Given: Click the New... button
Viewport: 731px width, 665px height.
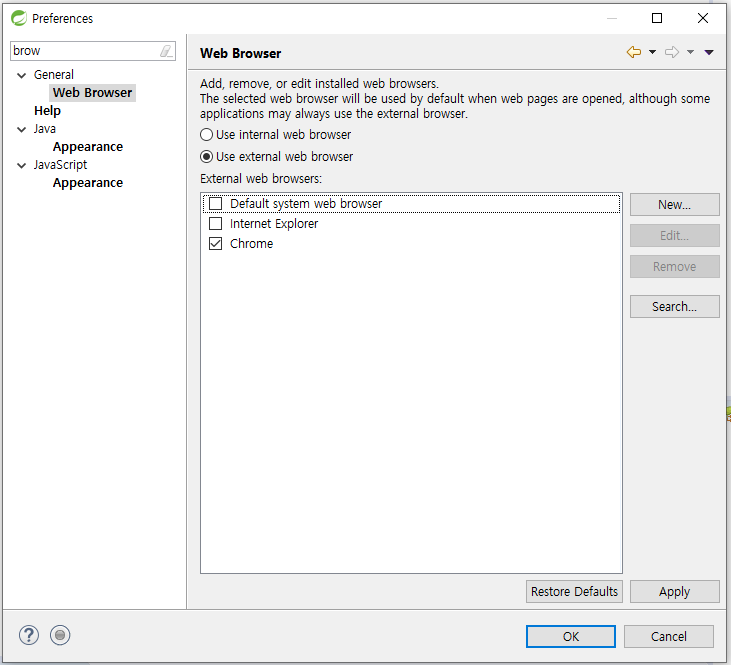Looking at the screenshot, I should pos(675,205).
